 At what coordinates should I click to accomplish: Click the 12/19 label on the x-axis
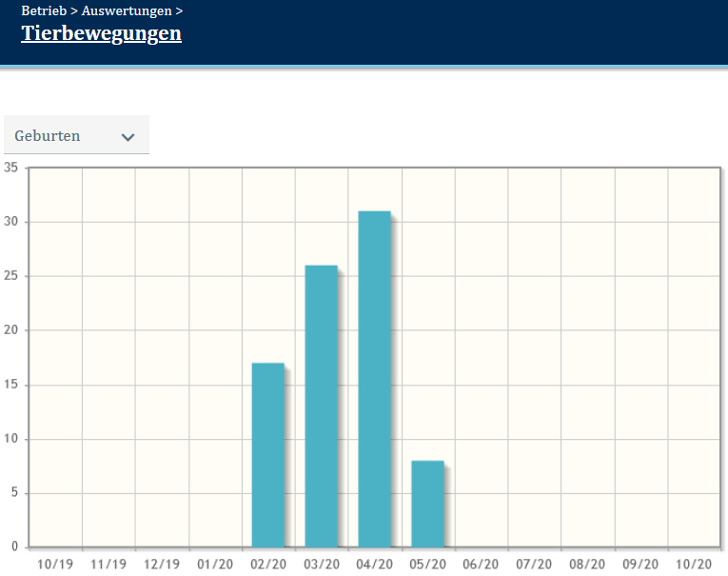click(x=162, y=564)
